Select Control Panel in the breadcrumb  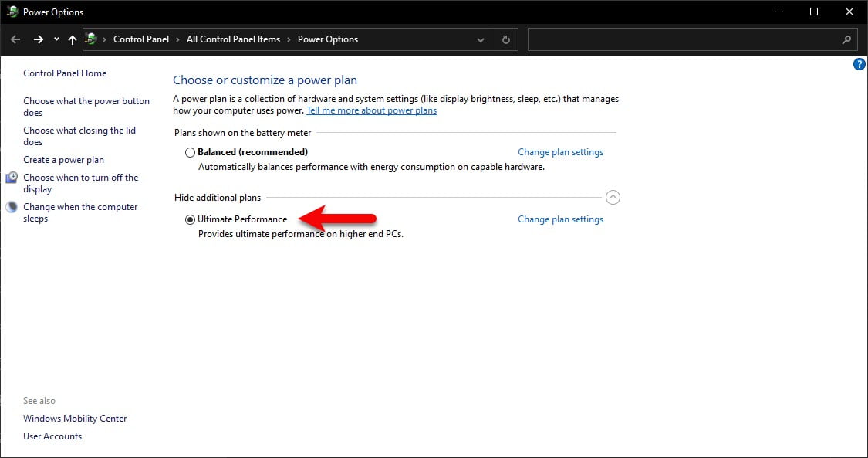pos(141,39)
